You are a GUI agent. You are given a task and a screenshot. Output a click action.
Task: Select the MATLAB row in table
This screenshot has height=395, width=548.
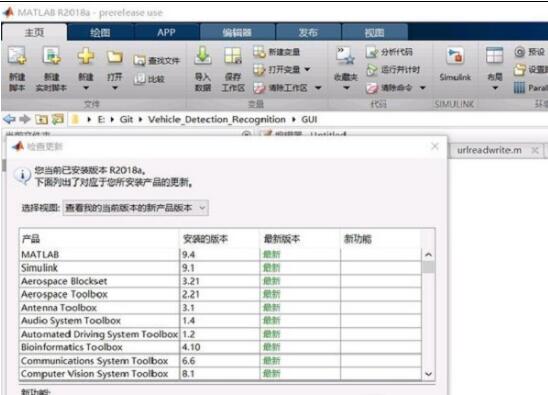pyautogui.click(x=221, y=254)
